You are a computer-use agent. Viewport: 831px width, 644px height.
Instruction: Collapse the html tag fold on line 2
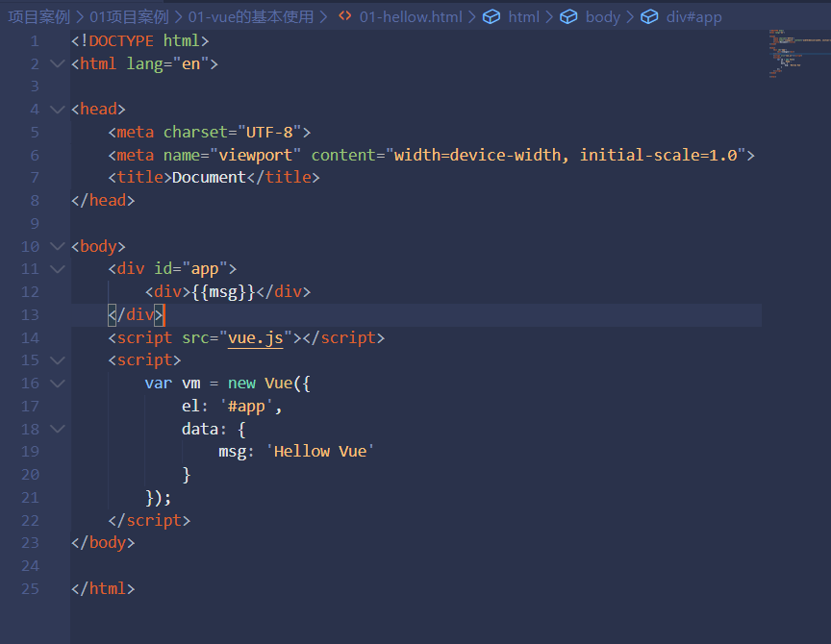coord(58,63)
